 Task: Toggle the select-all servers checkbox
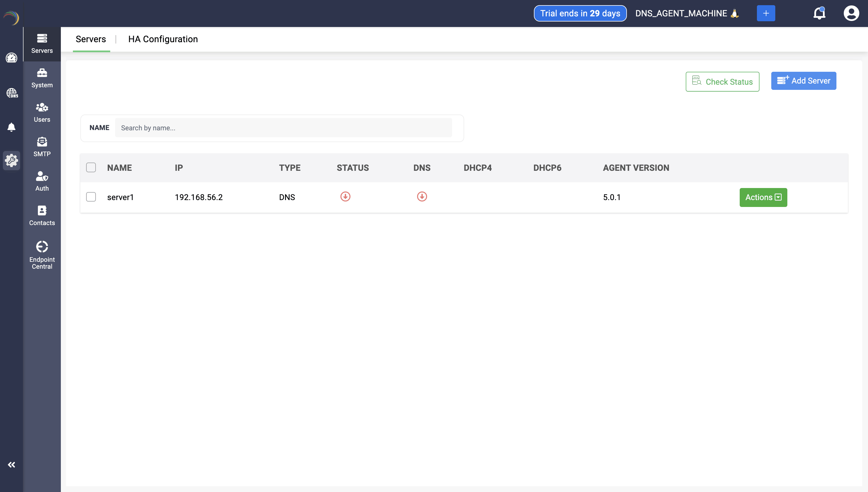(x=91, y=168)
